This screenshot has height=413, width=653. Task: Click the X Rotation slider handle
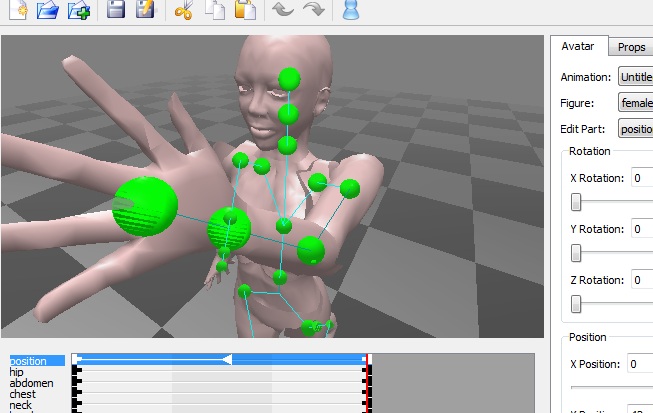576,202
